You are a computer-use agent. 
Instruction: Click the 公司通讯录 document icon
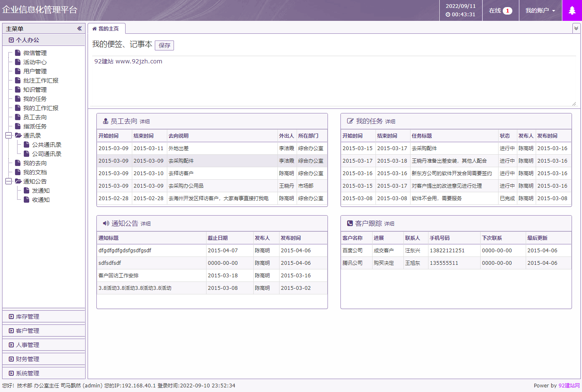click(27, 153)
